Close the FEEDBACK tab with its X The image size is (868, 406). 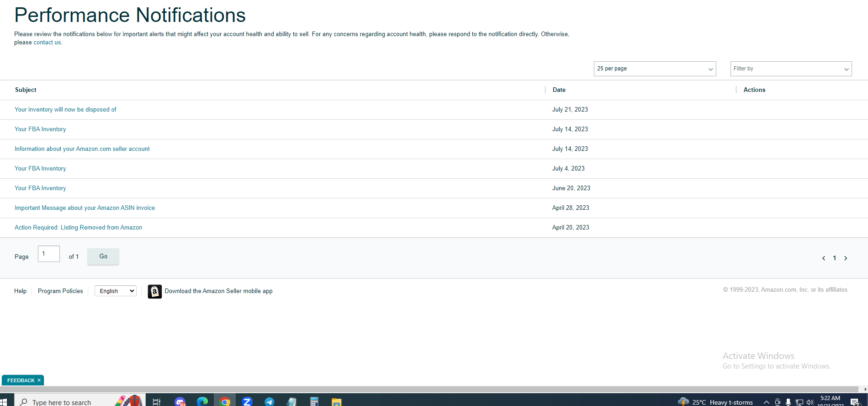39,380
